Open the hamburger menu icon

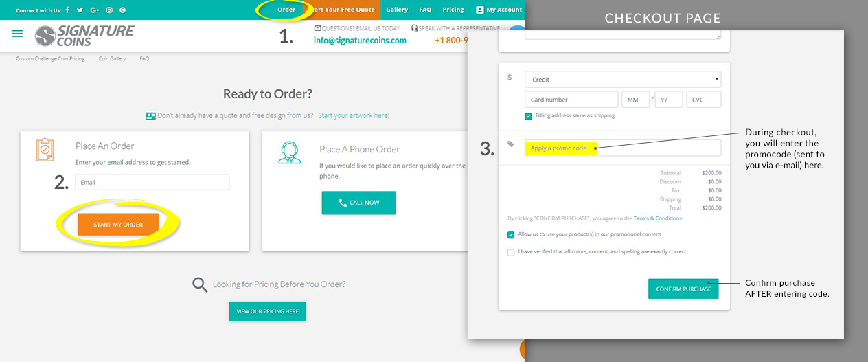[x=18, y=34]
